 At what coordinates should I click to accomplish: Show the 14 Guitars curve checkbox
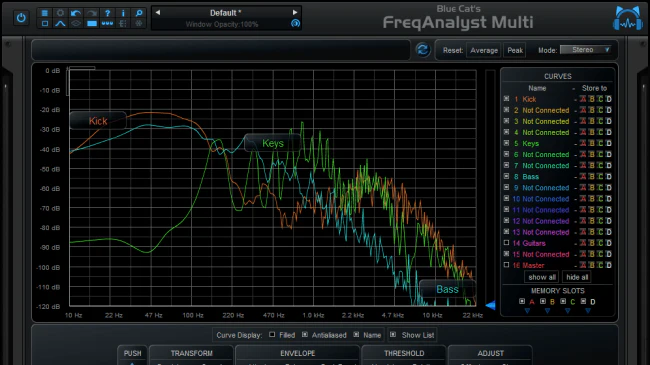coord(506,243)
